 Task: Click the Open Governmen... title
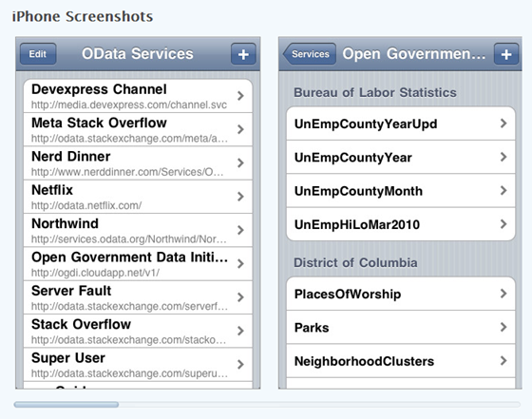(414, 53)
